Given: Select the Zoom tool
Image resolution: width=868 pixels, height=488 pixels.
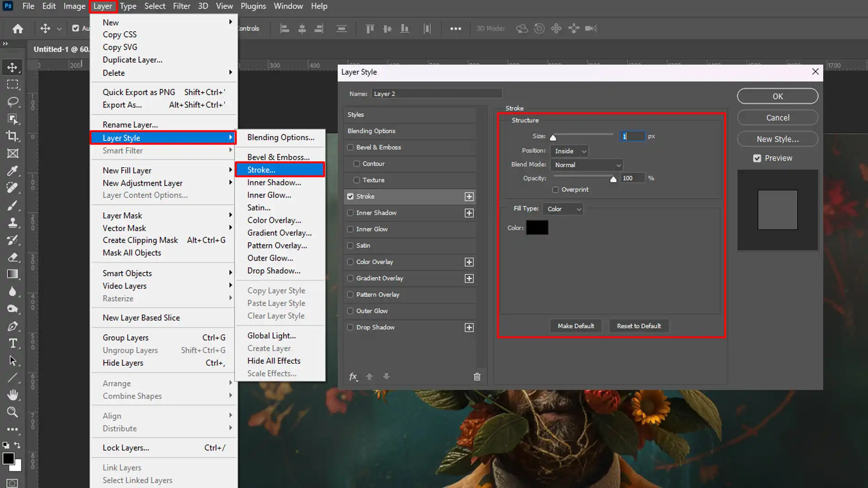Looking at the screenshot, I should pos(13,413).
